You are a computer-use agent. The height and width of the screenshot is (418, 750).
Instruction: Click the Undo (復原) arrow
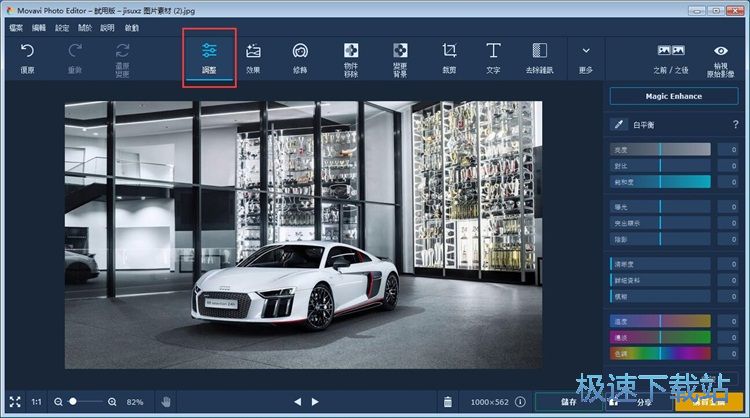pos(27,56)
